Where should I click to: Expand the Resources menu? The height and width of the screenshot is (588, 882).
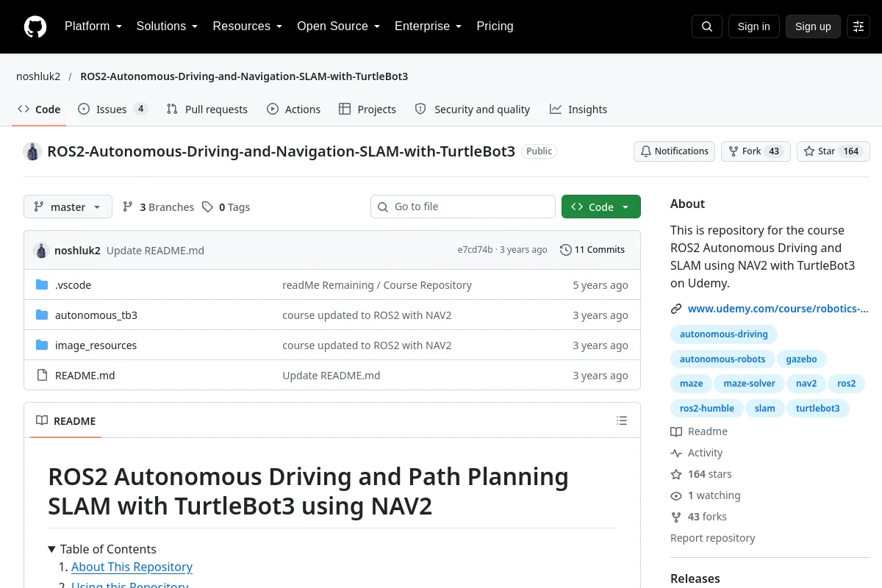(248, 26)
